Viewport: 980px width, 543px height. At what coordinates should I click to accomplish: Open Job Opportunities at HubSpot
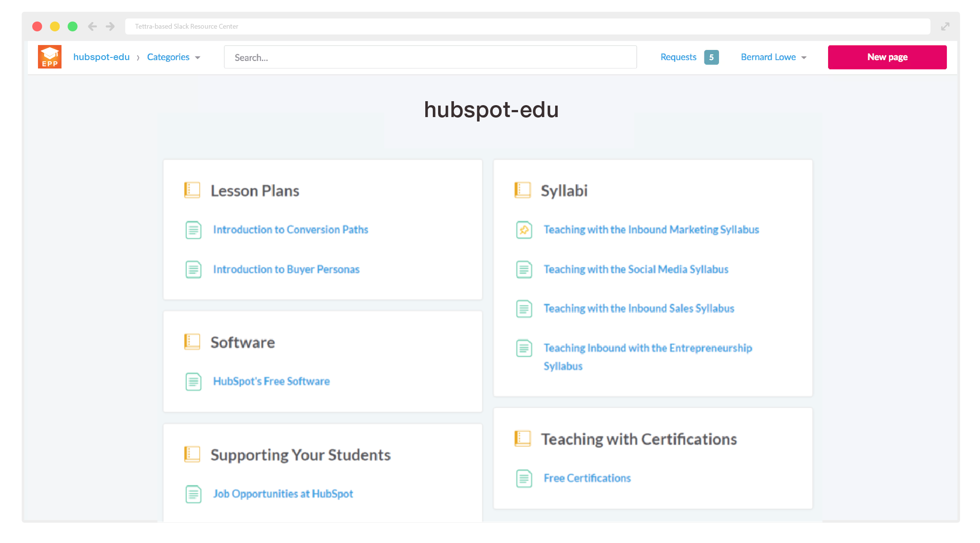(x=283, y=494)
